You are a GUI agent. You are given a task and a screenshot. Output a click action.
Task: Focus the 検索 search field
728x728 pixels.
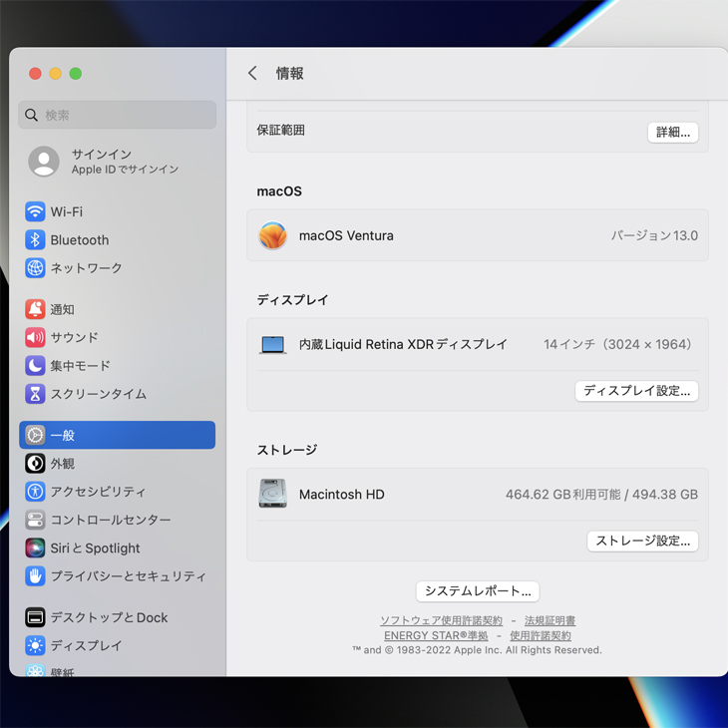[117, 115]
